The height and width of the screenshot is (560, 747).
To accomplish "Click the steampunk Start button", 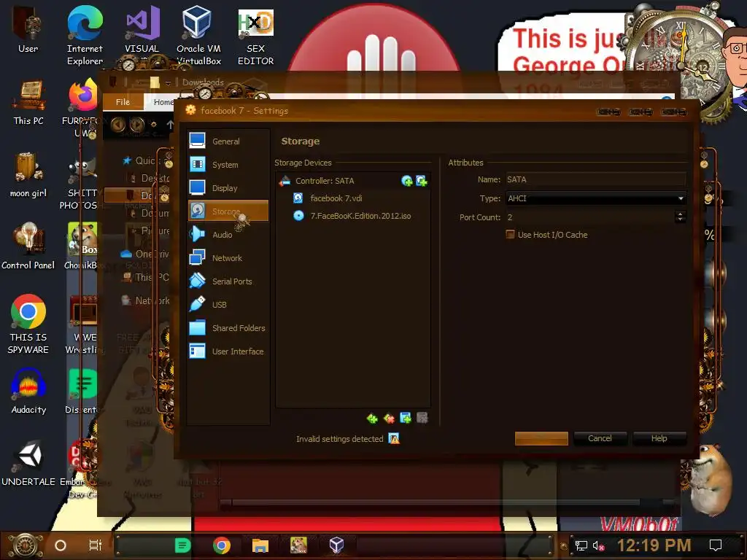I will point(26,545).
